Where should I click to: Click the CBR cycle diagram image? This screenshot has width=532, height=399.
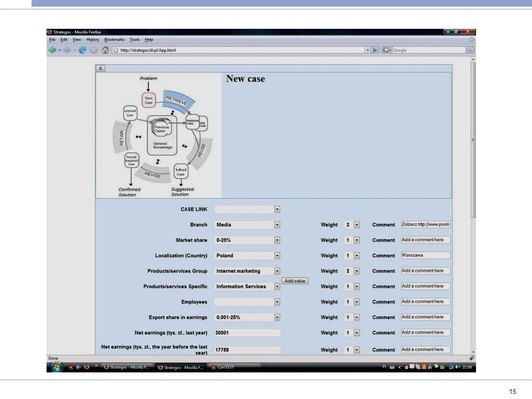159,135
